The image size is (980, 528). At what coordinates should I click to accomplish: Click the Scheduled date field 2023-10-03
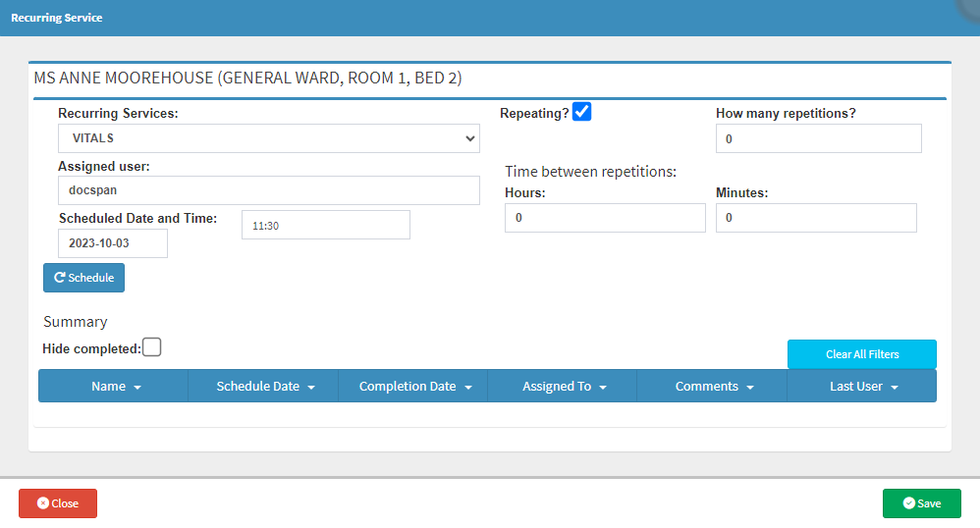coord(113,243)
